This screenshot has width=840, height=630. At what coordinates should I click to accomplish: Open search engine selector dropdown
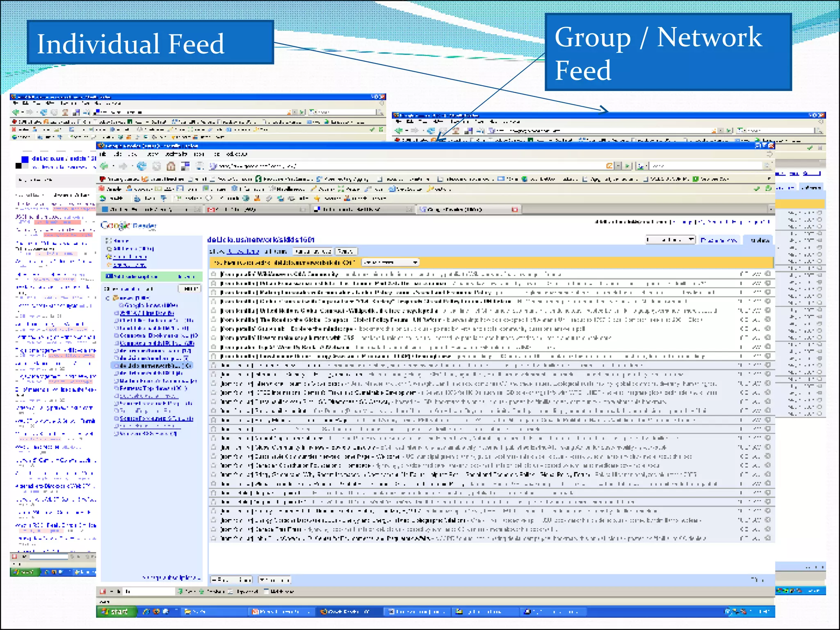pos(642,166)
